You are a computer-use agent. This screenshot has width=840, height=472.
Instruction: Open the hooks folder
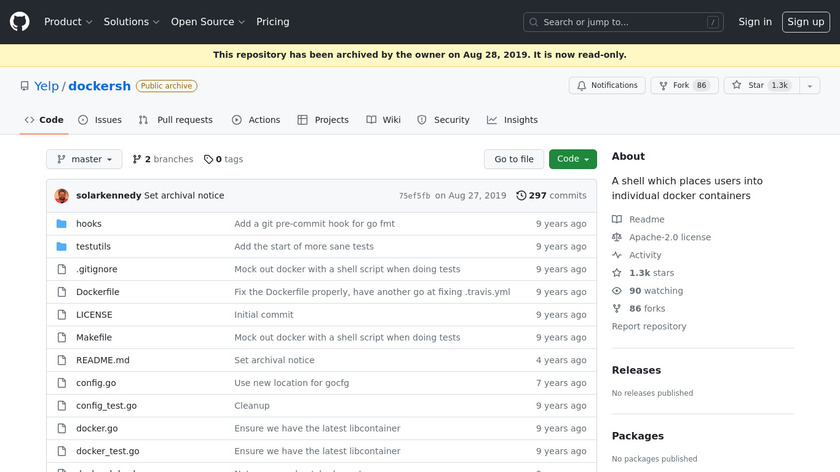[89, 224]
